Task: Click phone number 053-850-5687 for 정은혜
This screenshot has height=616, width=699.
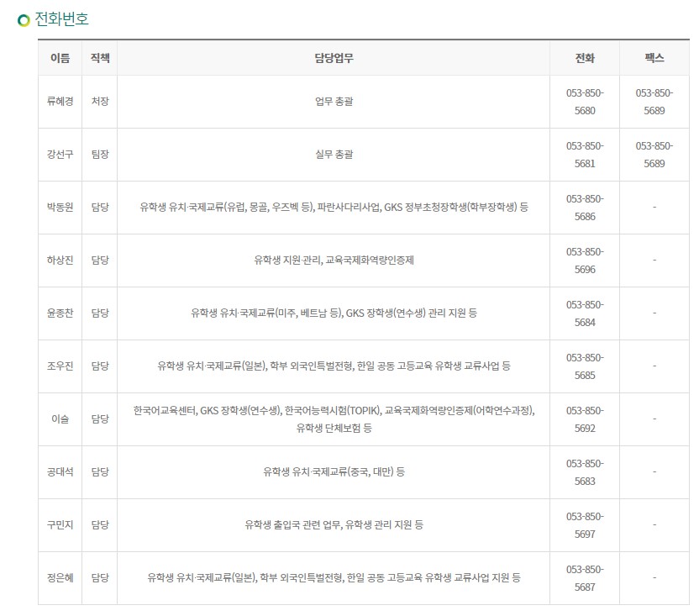Action: pyautogui.click(x=585, y=577)
